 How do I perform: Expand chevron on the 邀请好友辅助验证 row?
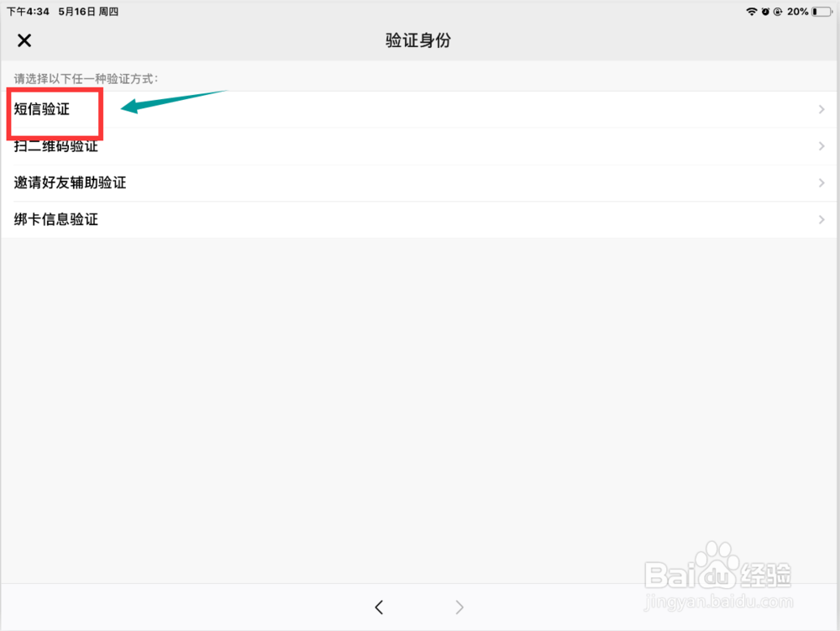[822, 182]
